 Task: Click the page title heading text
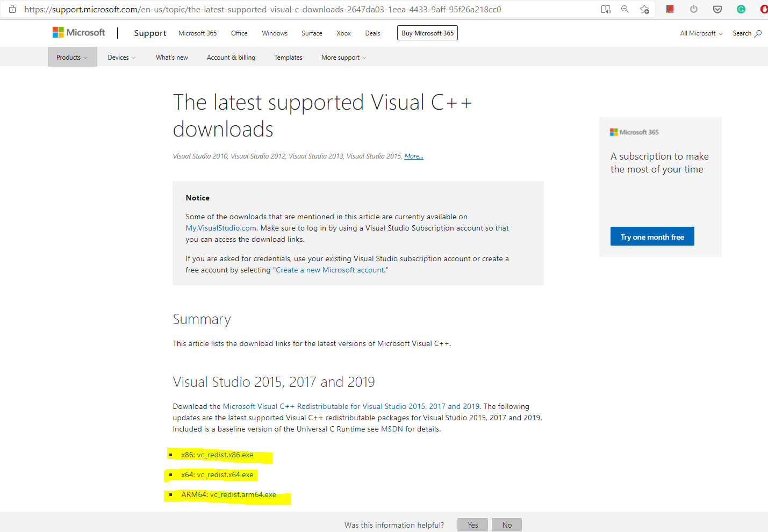pos(322,116)
